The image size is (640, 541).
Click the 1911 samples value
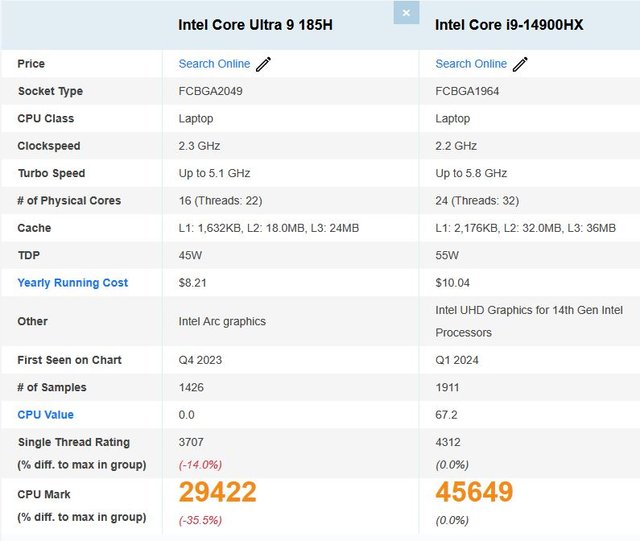447,387
